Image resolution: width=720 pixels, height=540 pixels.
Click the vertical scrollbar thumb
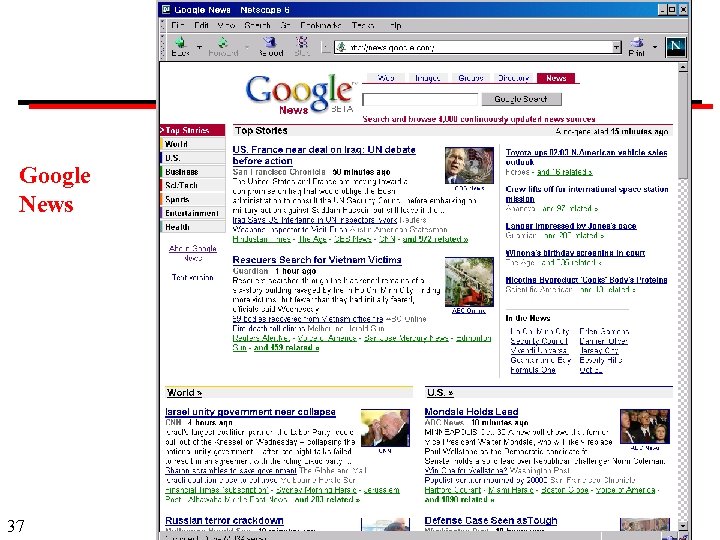[x=683, y=125]
